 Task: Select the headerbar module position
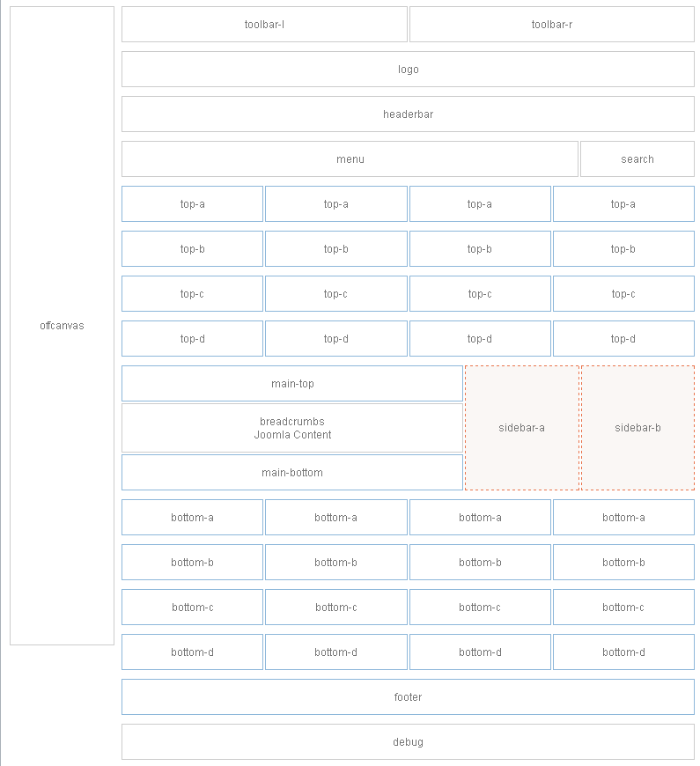tap(408, 114)
